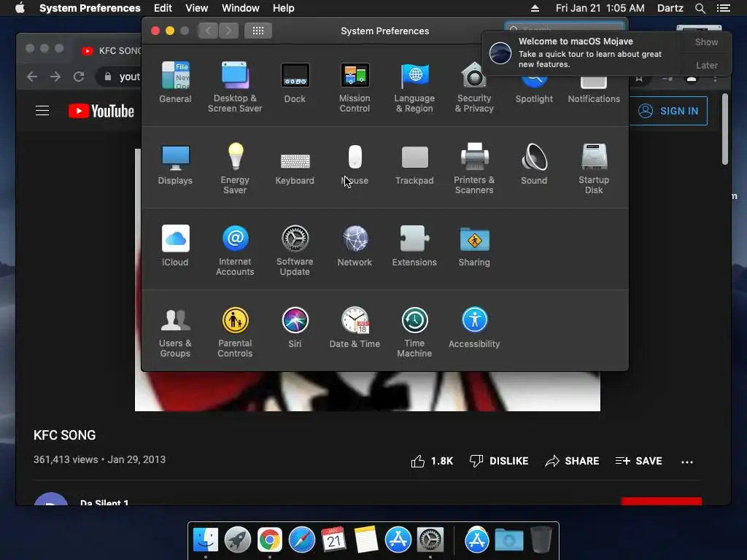The image size is (747, 560).
Task: Open the View menu
Action: point(196,8)
